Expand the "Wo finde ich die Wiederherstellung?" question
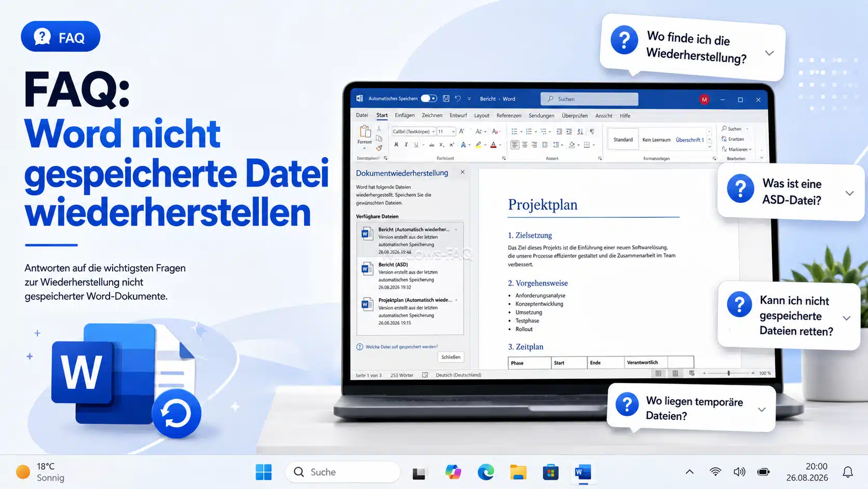The image size is (868, 489). coord(769,53)
